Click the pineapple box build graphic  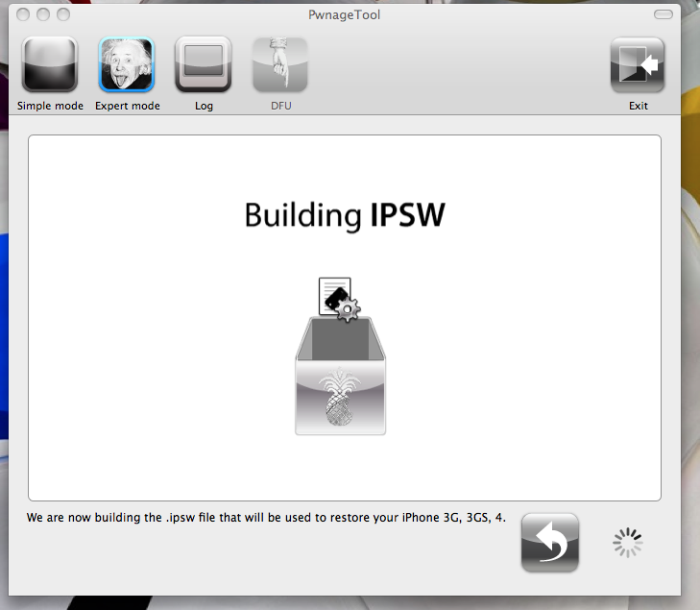click(x=340, y=376)
